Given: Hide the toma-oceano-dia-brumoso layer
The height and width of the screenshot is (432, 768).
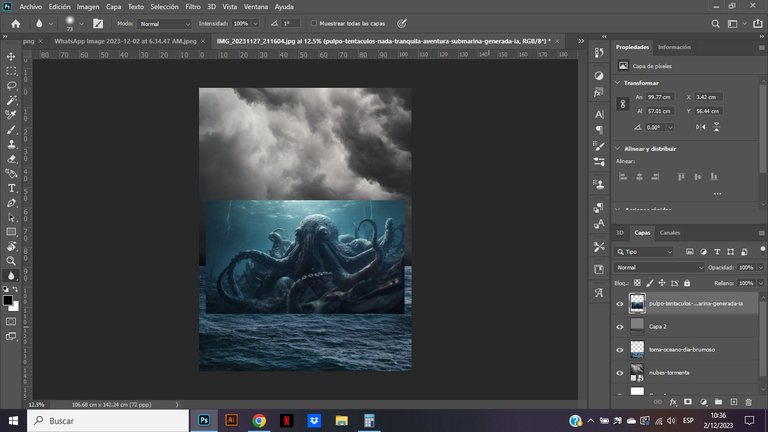Looking at the screenshot, I should (620, 350).
